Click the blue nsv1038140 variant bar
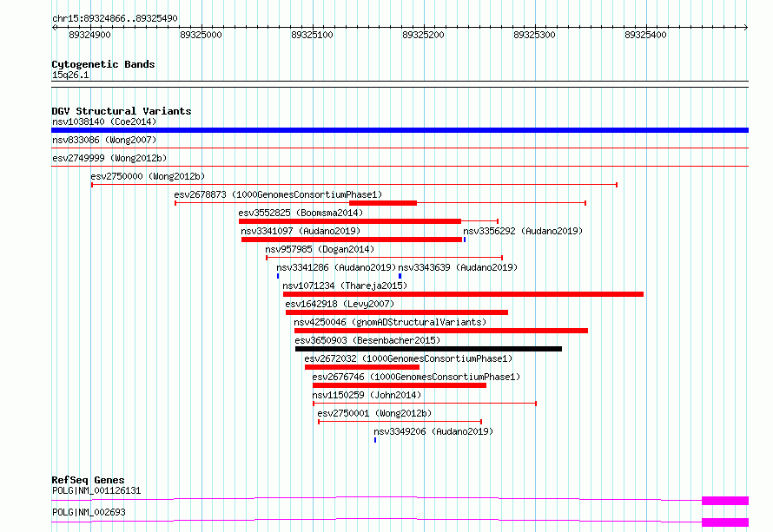Image resolution: width=773 pixels, height=532 pixels. click(x=400, y=130)
